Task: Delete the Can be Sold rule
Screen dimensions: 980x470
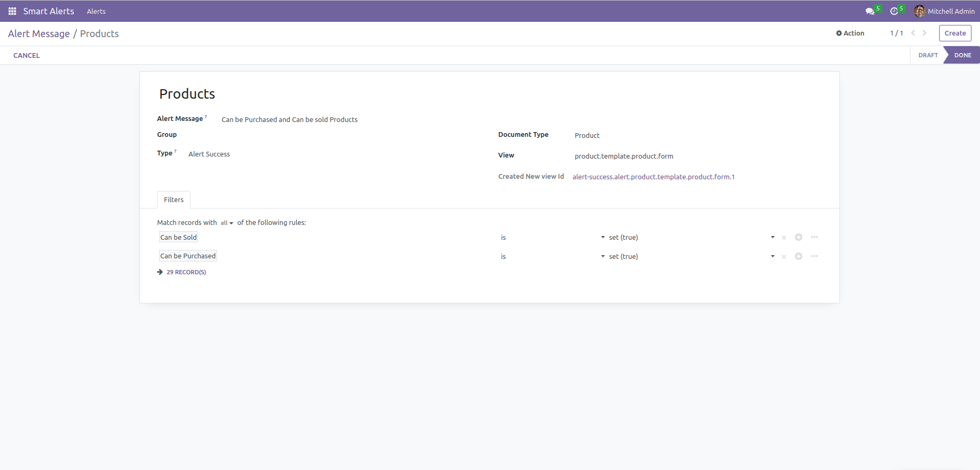Action: (x=784, y=238)
